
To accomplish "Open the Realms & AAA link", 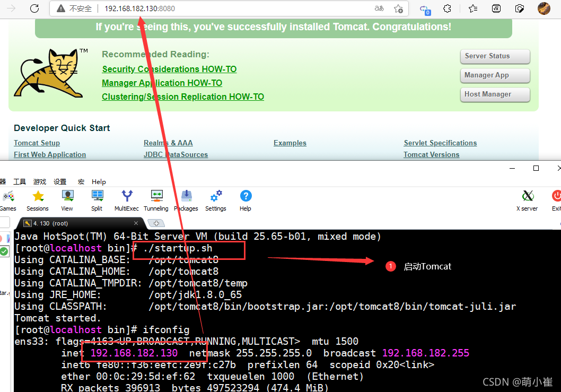I will tap(168, 143).
